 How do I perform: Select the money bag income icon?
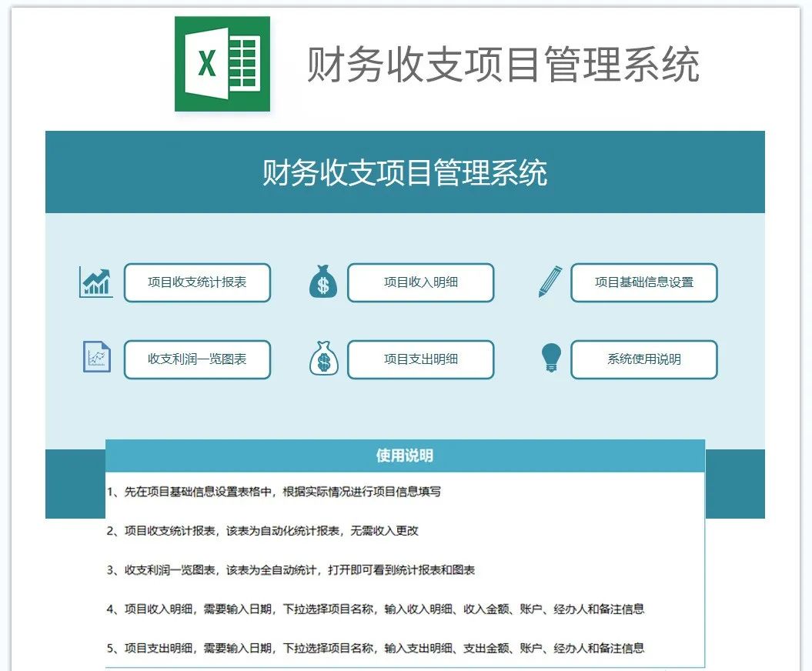coord(323,282)
